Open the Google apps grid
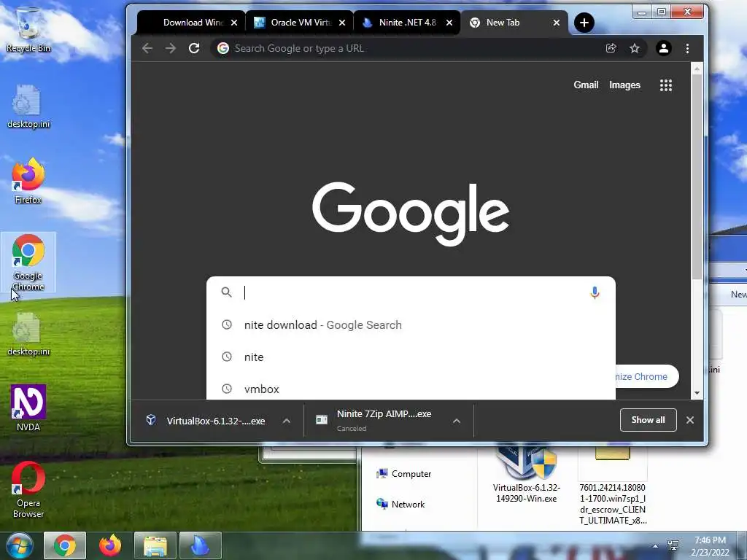This screenshot has width=747, height=560. tap(666, 85)
